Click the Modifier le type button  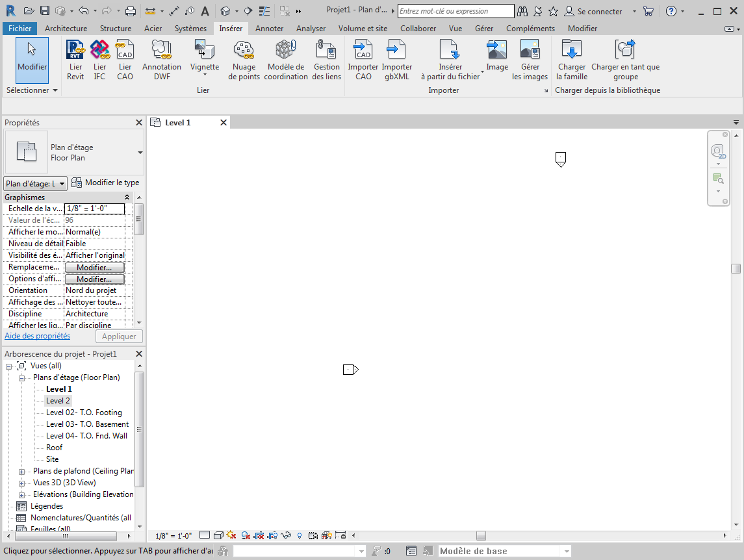point(105,183)
